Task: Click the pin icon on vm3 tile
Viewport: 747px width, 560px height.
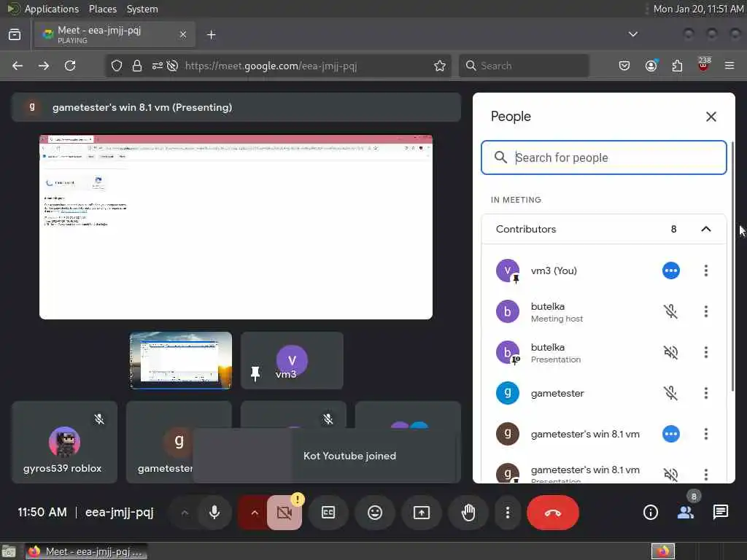Action: tap(255, 373)
